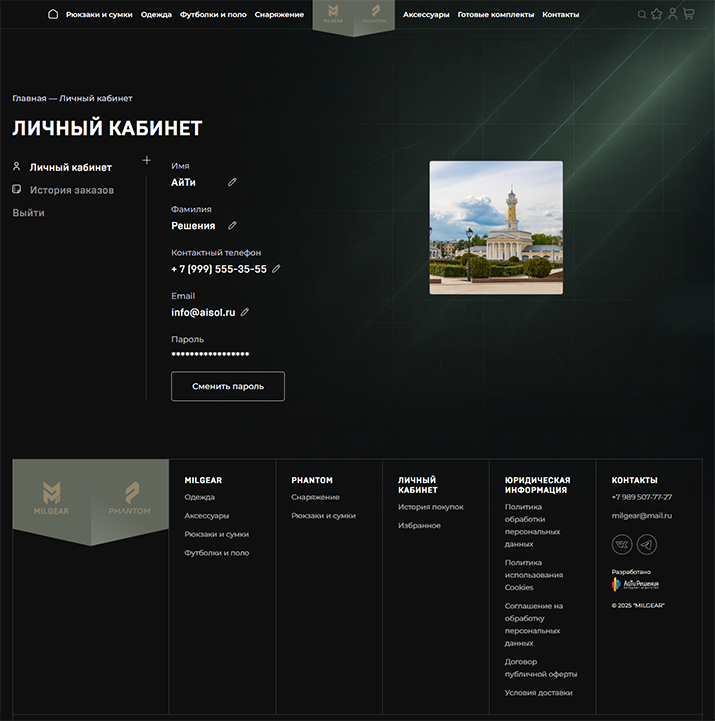Open footer Футболки и поло link
This screenshot has height=721, width=715.
point(217,553)
